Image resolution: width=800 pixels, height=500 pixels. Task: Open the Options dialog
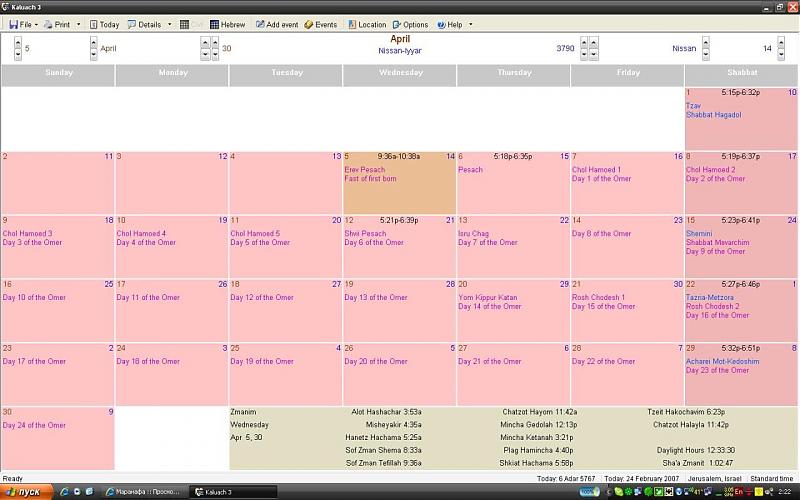click(410, 24)
